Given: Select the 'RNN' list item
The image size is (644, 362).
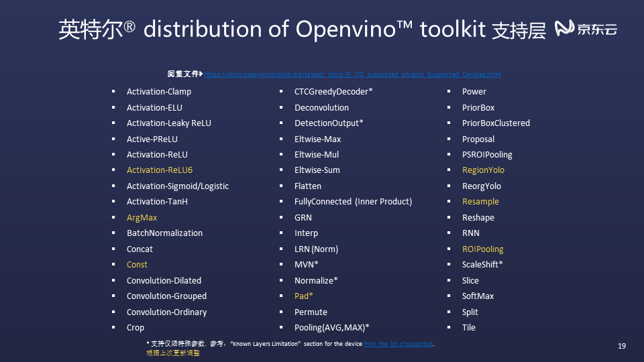Looking at the screenshot, I should point(471,233).
